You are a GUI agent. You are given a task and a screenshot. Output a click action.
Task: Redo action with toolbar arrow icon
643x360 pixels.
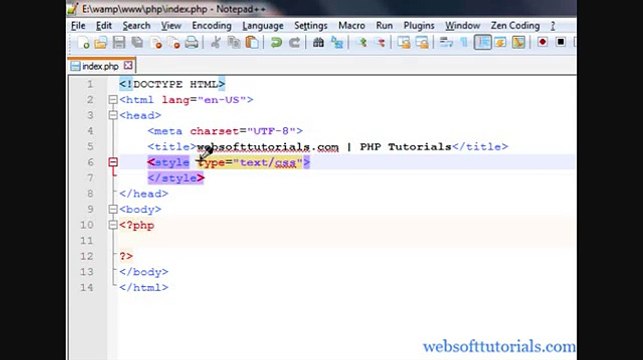coord(294,42)
